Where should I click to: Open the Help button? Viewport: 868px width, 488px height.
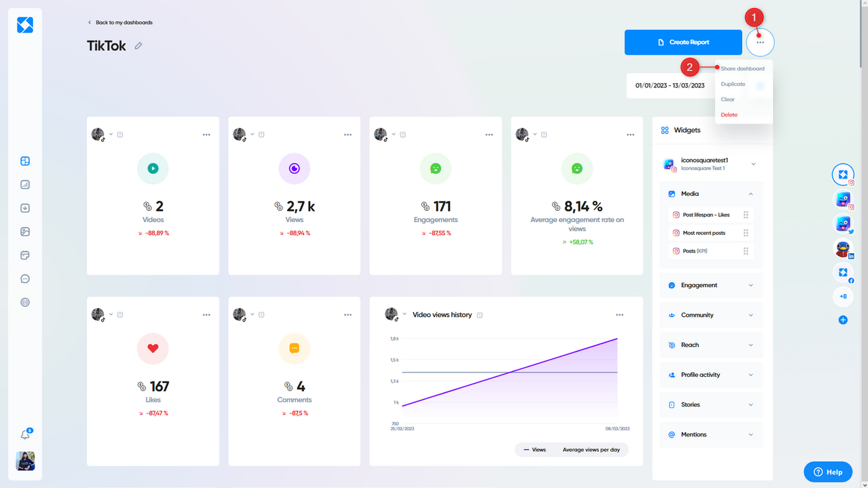(x=828, y=472)
